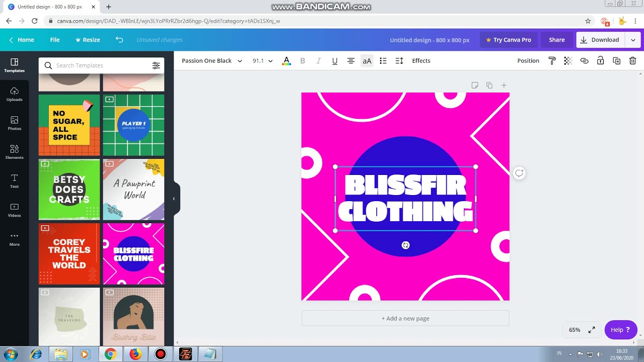Open the Templates sidebar panel

coord(14,65)
